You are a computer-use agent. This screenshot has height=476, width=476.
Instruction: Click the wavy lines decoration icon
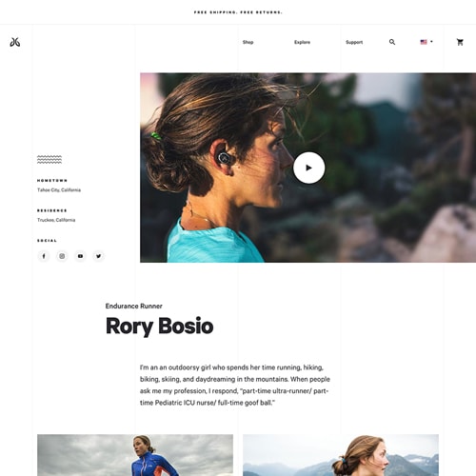[50, 159]
